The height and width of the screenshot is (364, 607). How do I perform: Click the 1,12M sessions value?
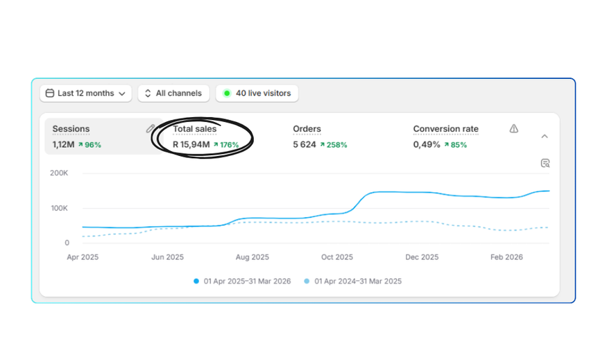click(x=64, y=145)
